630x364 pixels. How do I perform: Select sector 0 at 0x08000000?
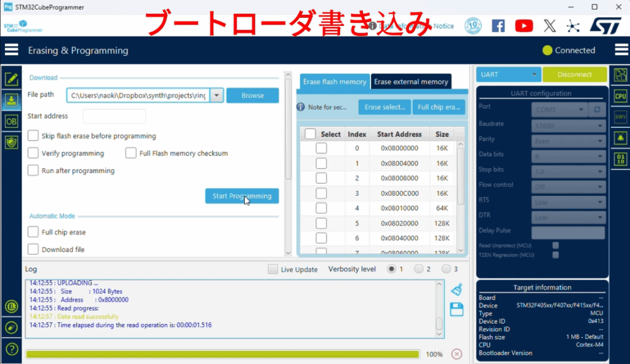321,148
